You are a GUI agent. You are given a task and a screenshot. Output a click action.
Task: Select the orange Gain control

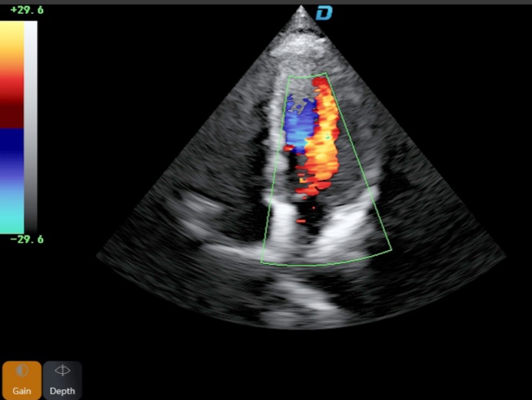[22, 380]
